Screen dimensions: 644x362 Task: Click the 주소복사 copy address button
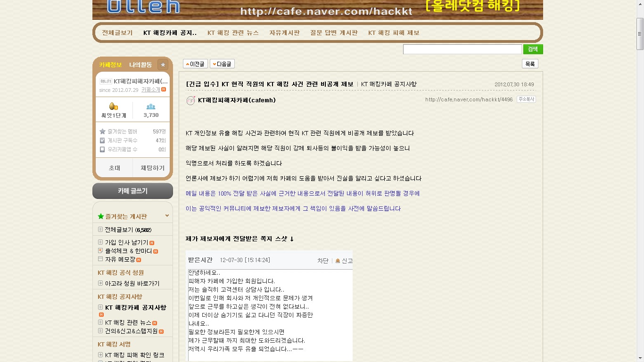[x=526, y=99]
